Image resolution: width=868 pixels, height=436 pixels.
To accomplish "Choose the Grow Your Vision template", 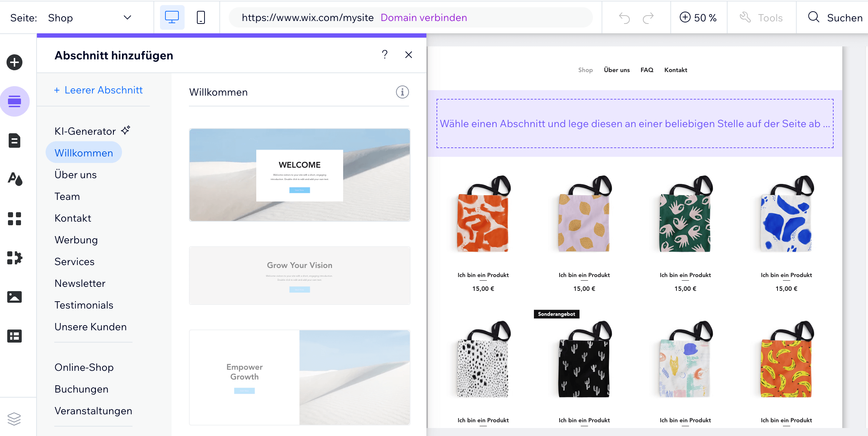I will pos(300,276).
